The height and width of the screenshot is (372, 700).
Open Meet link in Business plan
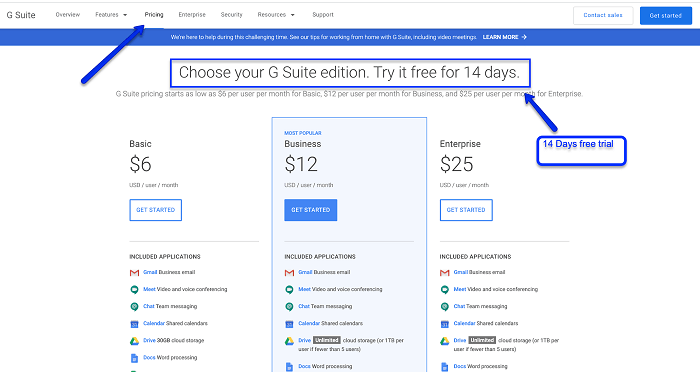point(304,289)
